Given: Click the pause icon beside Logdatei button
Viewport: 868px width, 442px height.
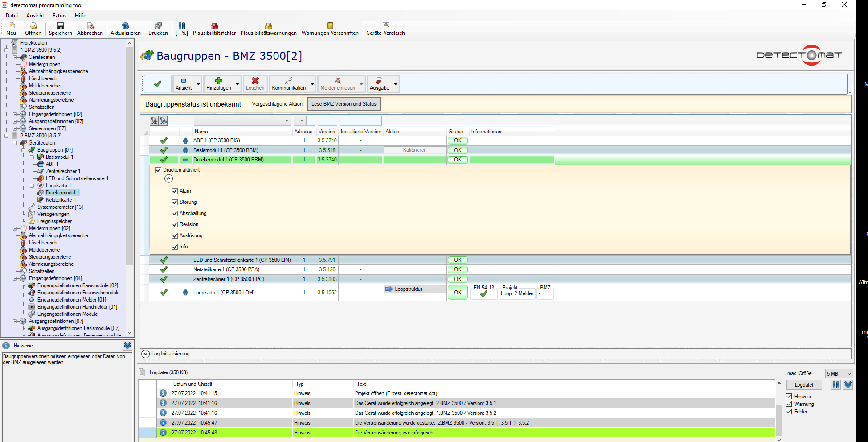Looking at the screenshot, I should pos(836,385).
